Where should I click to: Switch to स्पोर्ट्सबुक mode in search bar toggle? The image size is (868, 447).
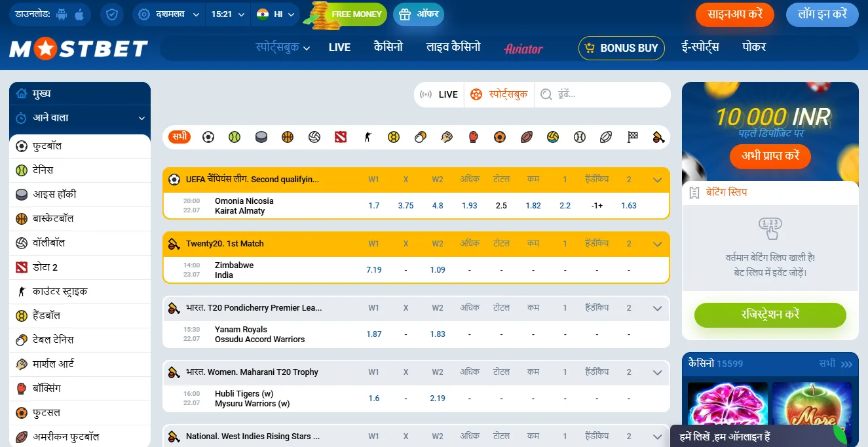click(499, 94)
